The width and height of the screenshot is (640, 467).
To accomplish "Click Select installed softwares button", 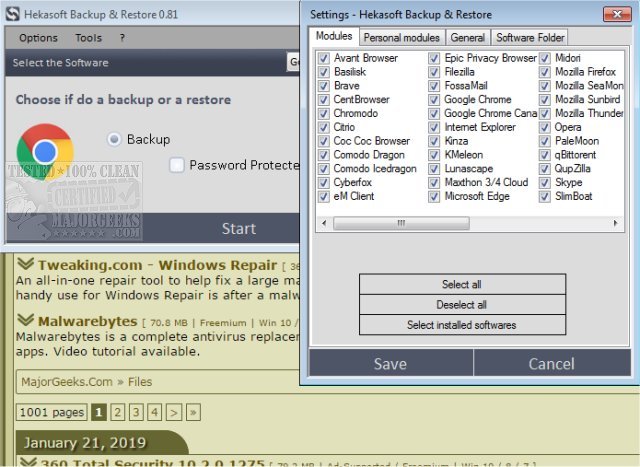I will (462, 325).
